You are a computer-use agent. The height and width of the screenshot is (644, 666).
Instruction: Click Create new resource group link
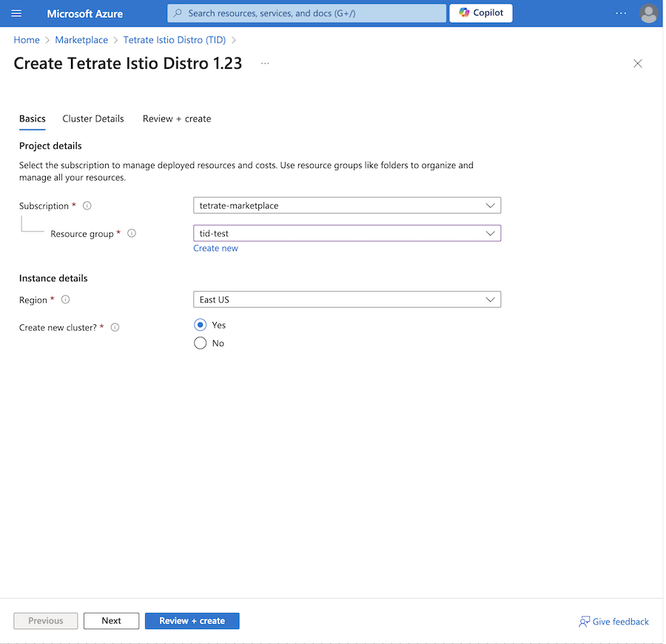pyautogui.click(x=215, y=249)
